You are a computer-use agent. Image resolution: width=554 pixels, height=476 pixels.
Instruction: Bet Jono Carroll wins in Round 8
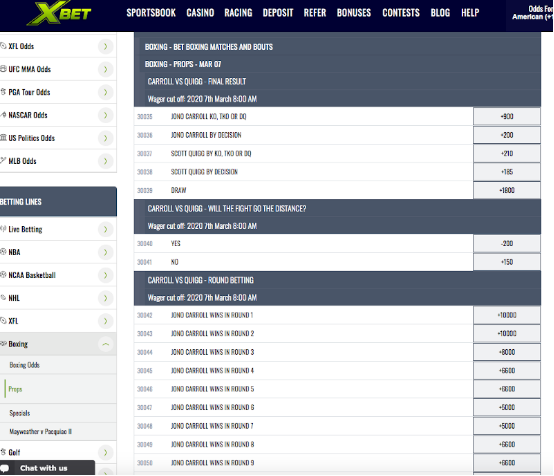click(x=507, y=444)
